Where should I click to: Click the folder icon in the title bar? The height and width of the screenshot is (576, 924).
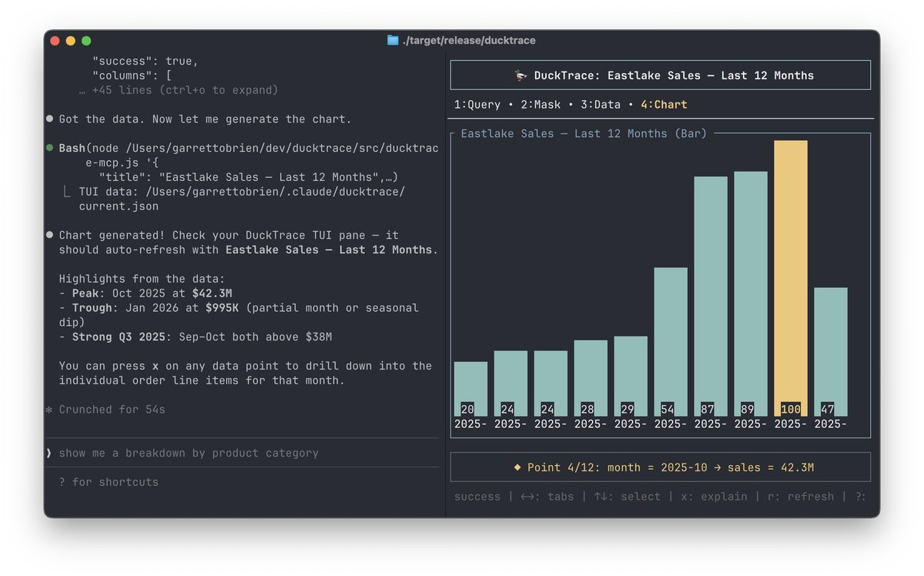pyautogui.click(x=393, y=40)
